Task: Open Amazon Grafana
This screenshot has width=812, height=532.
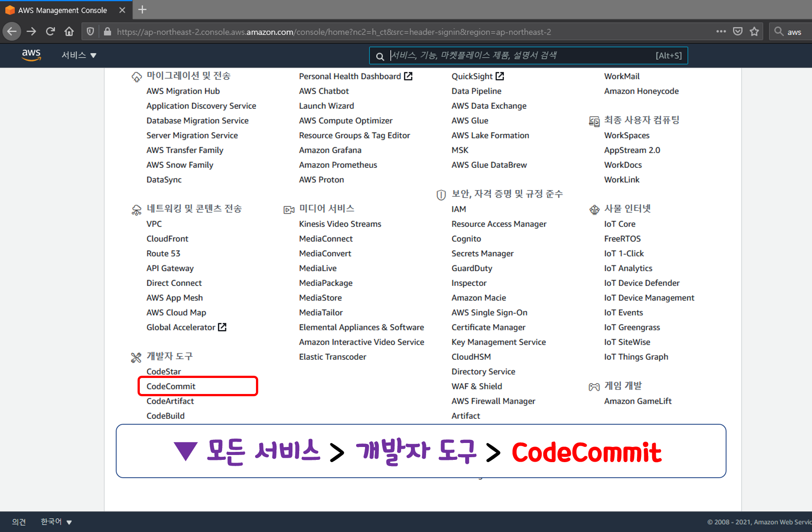Action: 330,150
